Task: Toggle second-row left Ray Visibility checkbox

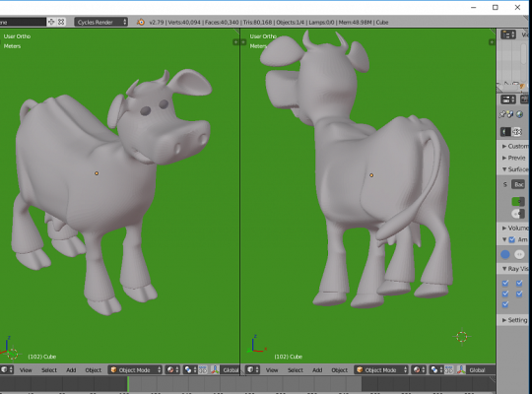Action: tap(505, 294)
